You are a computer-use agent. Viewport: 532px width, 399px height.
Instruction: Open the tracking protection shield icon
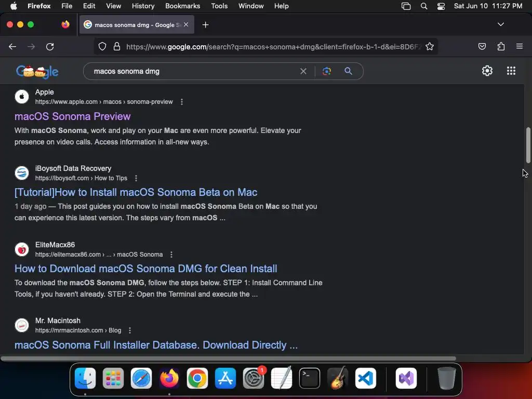102,46
